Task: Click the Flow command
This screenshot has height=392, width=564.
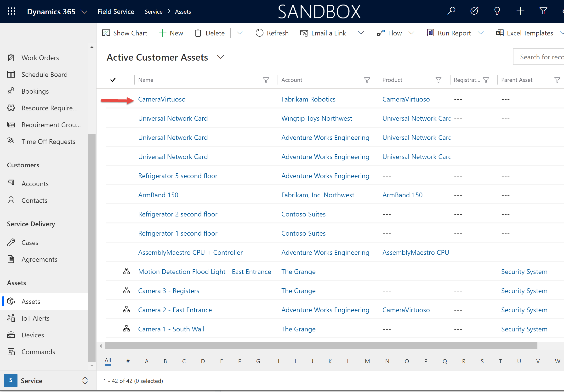Action: 390,33
